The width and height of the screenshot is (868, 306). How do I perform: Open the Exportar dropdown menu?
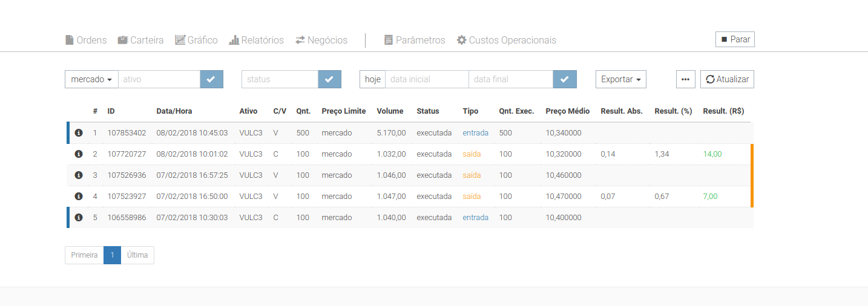point(621,79)
